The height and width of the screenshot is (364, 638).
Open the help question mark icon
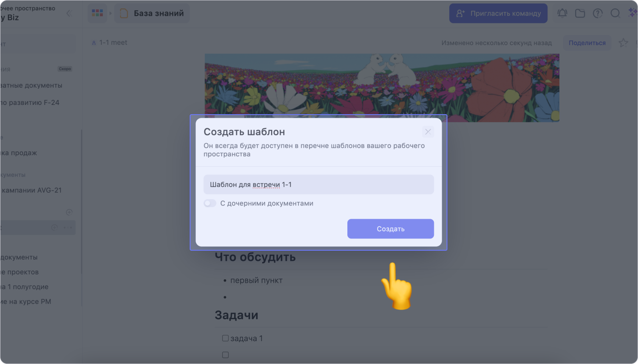598,14
